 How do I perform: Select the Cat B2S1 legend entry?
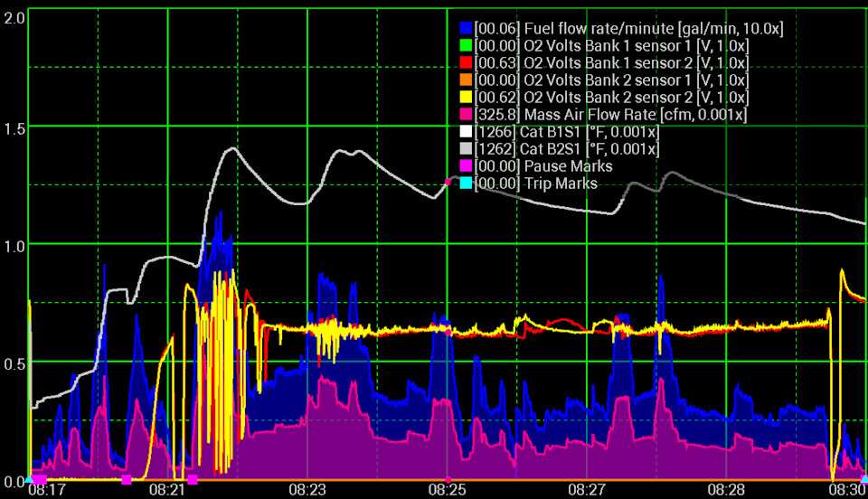pos(567,149)
